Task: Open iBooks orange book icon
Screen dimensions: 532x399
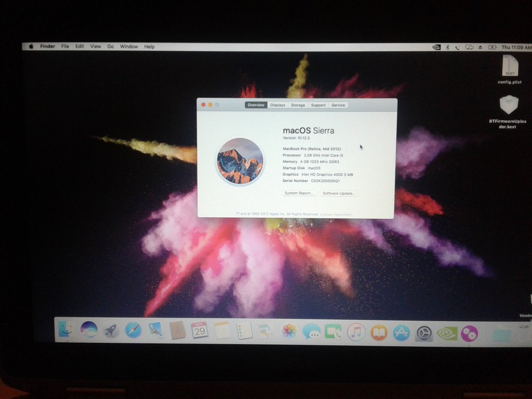Action: (x=379, y=332)
